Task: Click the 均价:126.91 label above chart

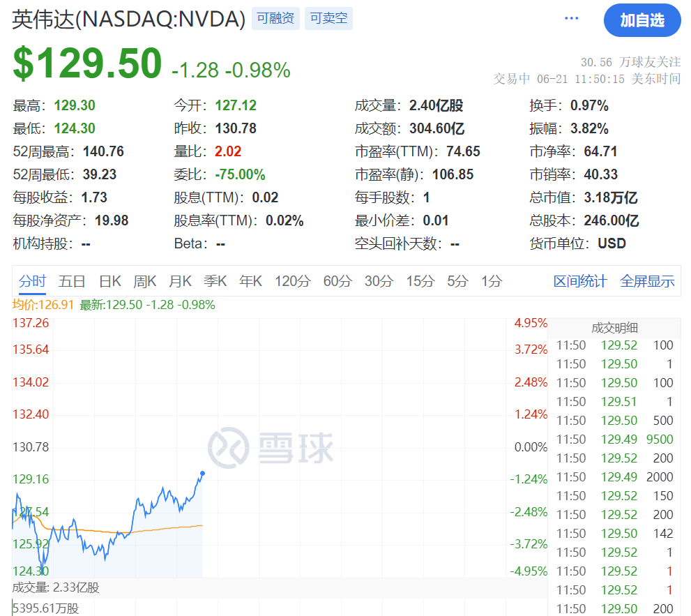Action: click(x=43, y=305)
